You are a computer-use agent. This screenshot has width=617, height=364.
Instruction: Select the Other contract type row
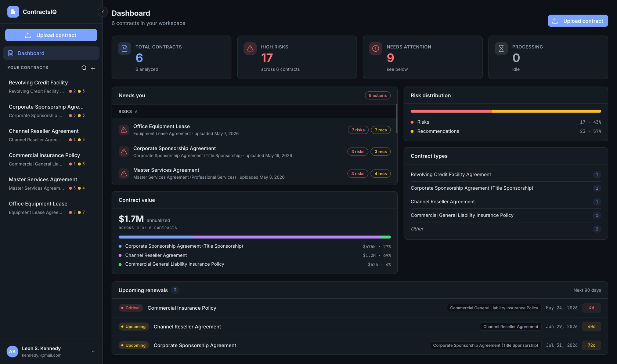tap(506, 229)
